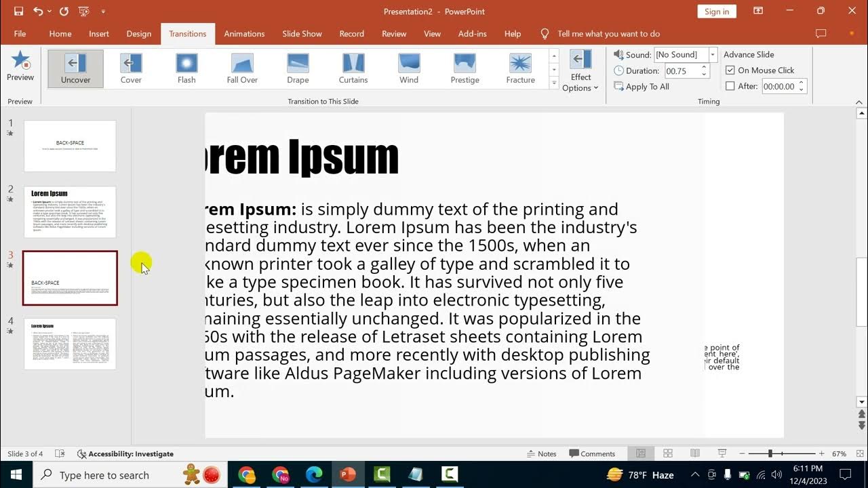Pick the Wind transition
The height and width of the screenshot is (488, 868).
pos(409,68)
